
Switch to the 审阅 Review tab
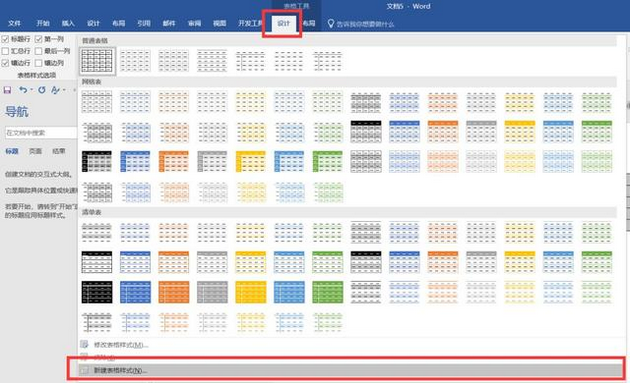point(194,23)
